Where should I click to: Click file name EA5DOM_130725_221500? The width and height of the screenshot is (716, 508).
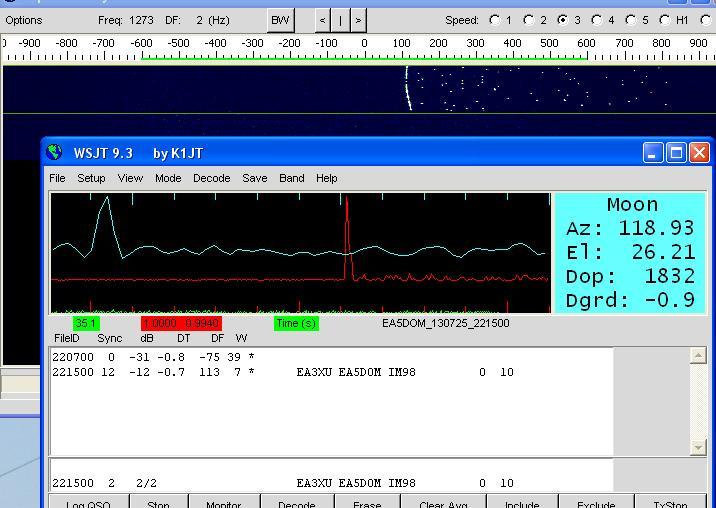click(446, 323)
